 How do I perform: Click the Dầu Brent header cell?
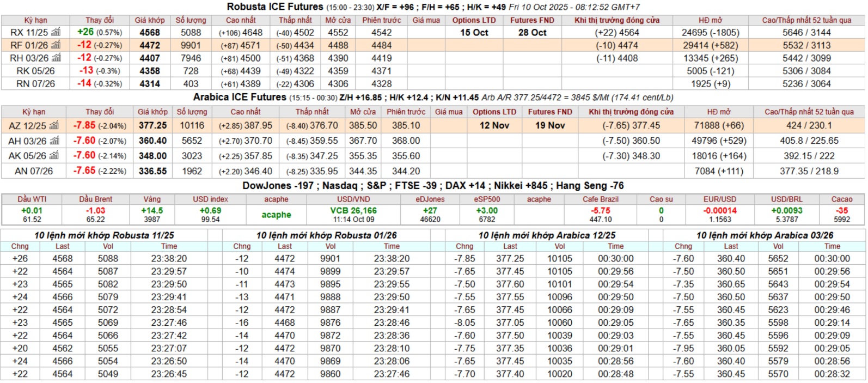click(95, 199)
